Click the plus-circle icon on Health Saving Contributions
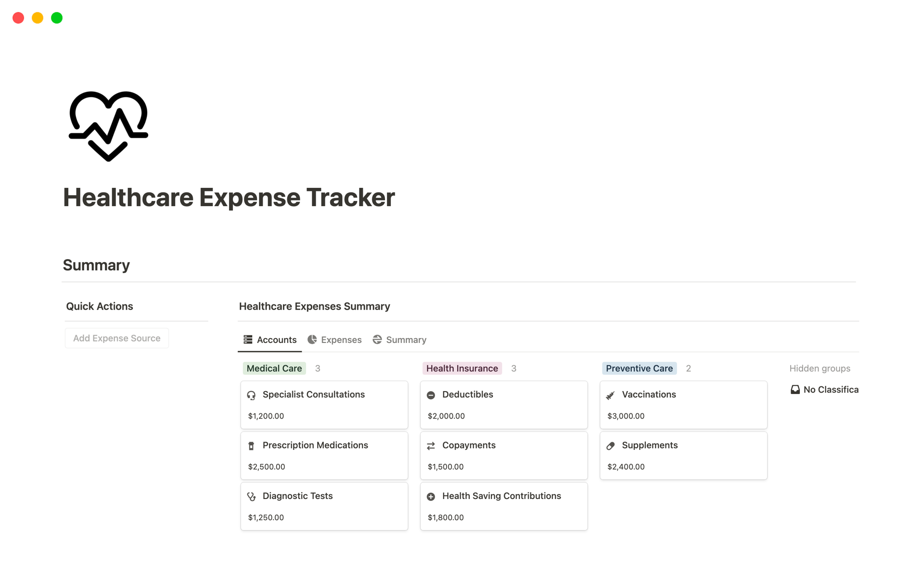The width and height of the screenshot is (924, 578). click(x=431, y=496)
